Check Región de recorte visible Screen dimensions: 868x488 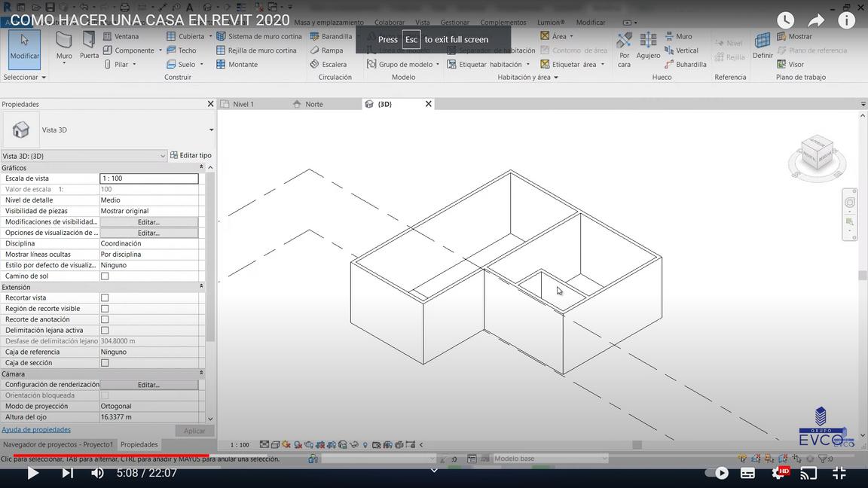tap(105, 309)
